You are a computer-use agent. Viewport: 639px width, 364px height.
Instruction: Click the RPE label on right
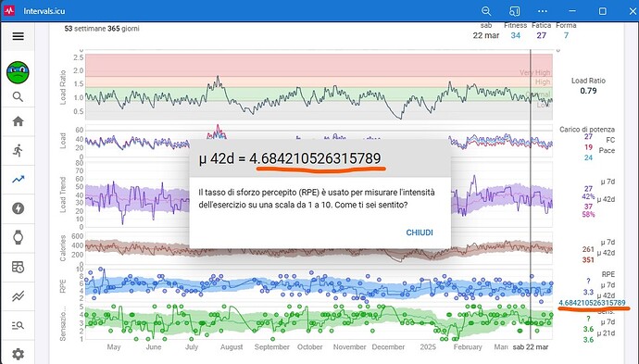pos(608,274)
